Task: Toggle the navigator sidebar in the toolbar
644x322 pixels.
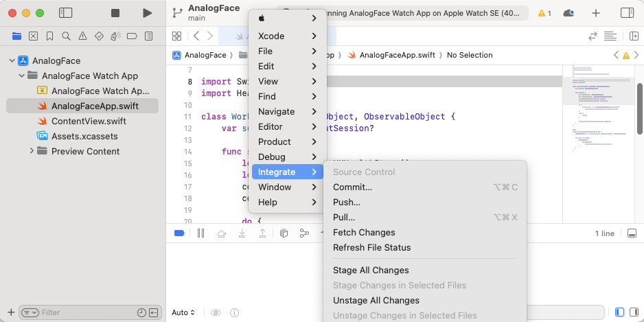Action: pos(65,13)
